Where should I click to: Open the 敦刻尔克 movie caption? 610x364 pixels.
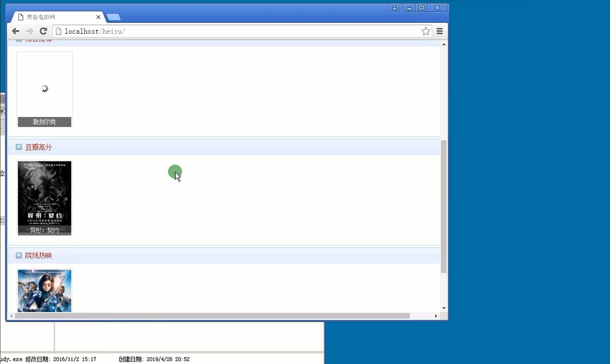pyautogui.click(x=44, y=122)
